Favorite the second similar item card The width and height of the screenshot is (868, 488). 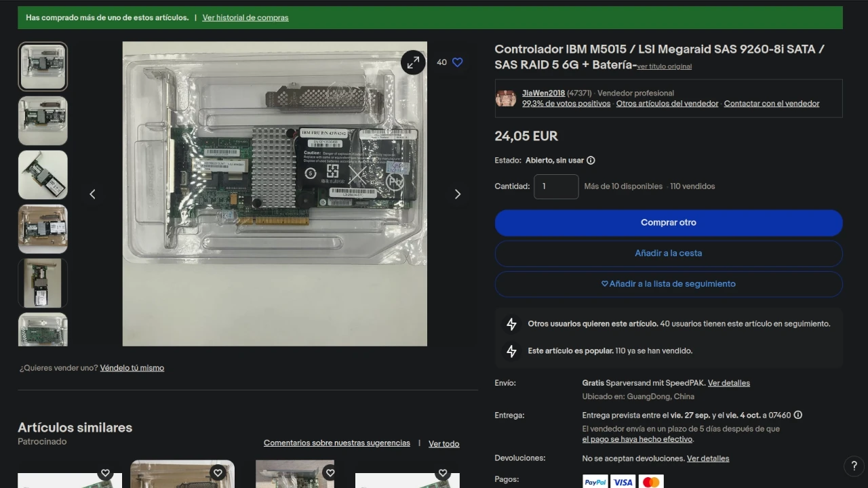click(x=218, y=473)
